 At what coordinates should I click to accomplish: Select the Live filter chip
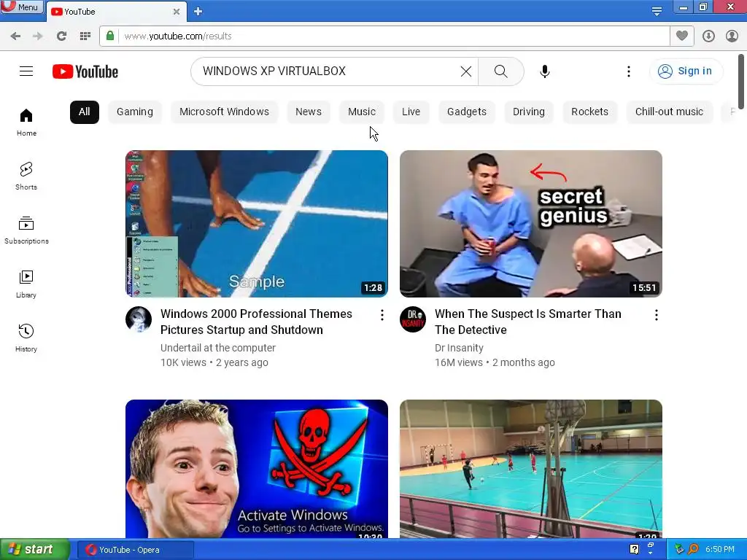(411, 112)
